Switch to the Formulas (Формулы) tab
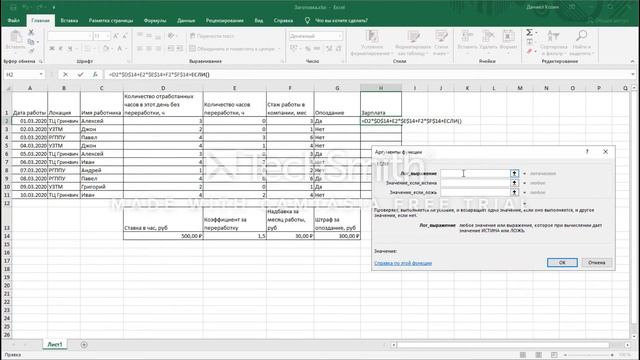Screen dimensions: 640x360 155,20
